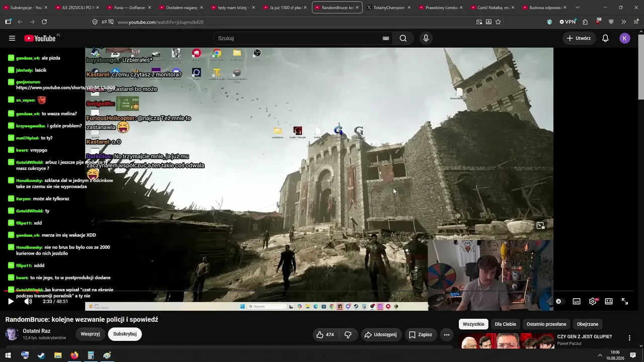
Task: Click the Subskrybuj button
Action: pyautogui.click(x=125, y=334)
